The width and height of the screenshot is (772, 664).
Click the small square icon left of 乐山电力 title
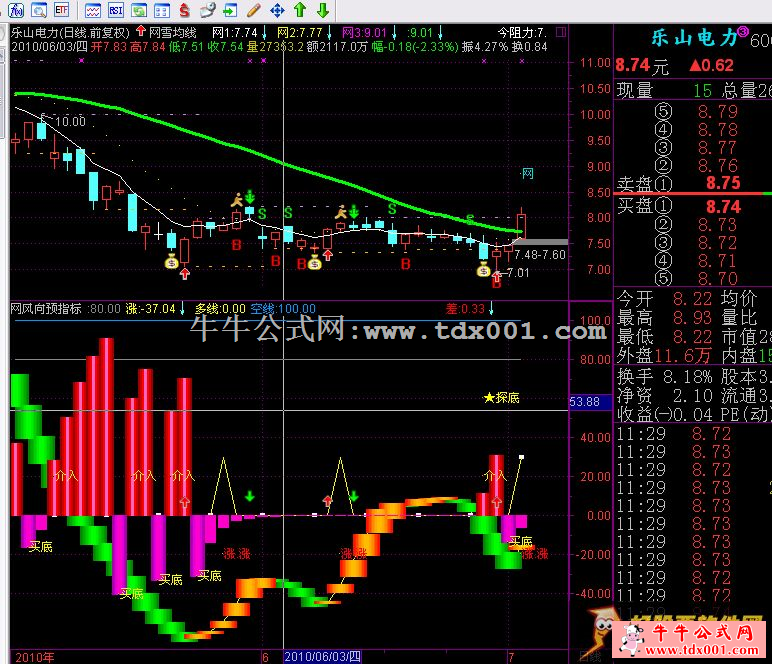pyautogui.click(x=5, y=31)
